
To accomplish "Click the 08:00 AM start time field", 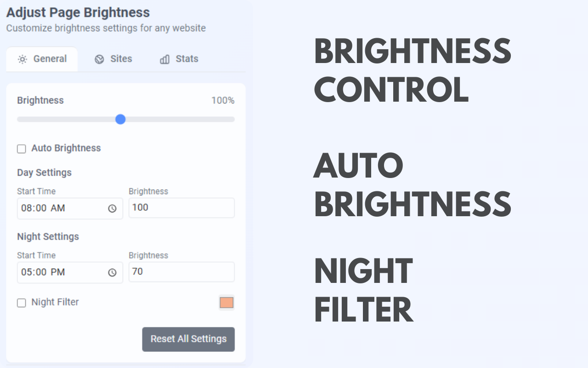I will point(70,208).
